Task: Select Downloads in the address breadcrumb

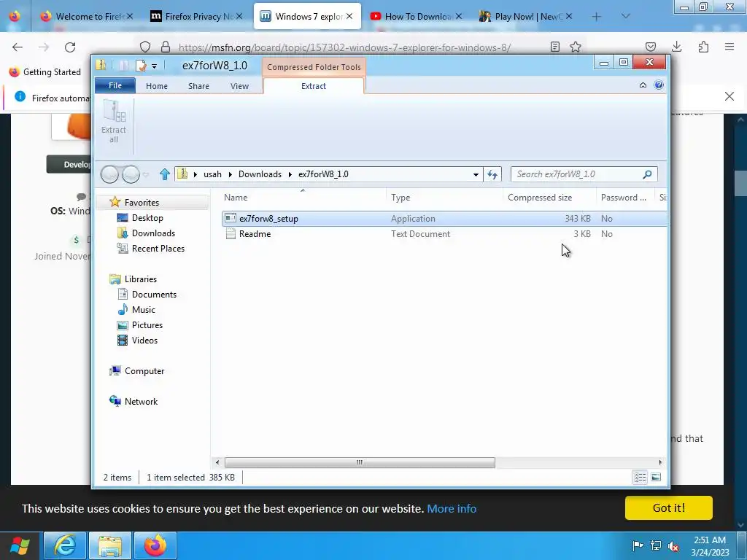Action: click(x=260, y=174)
